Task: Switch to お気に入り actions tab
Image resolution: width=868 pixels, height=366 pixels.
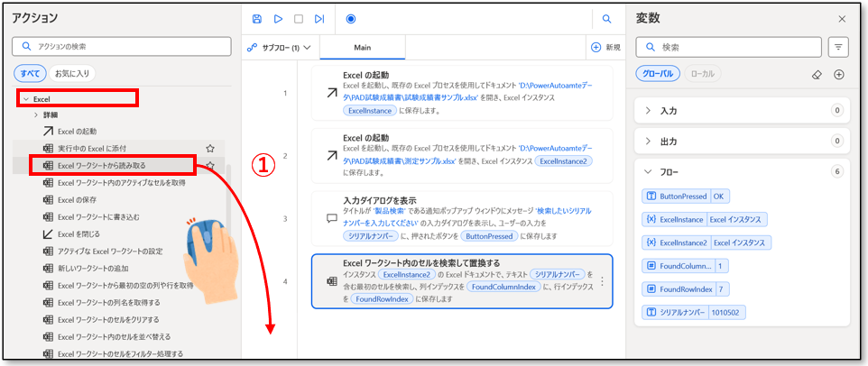Action: coord(74,74)
